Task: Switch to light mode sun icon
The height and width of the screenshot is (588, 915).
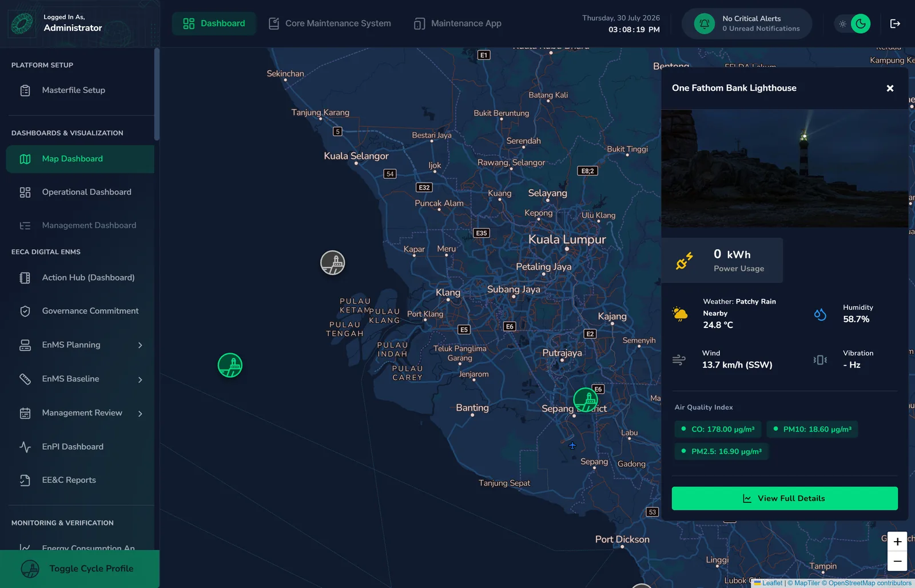Action: pos(842,23)
